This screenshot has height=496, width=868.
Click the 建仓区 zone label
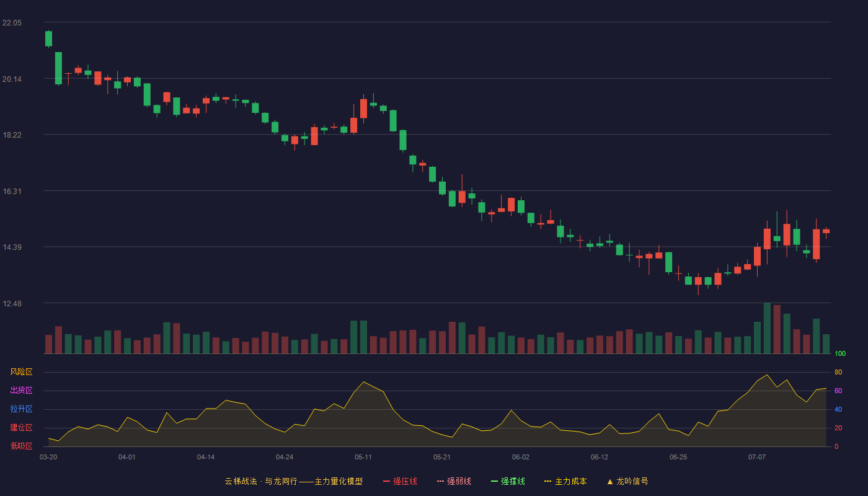click(x=21, y=428)
